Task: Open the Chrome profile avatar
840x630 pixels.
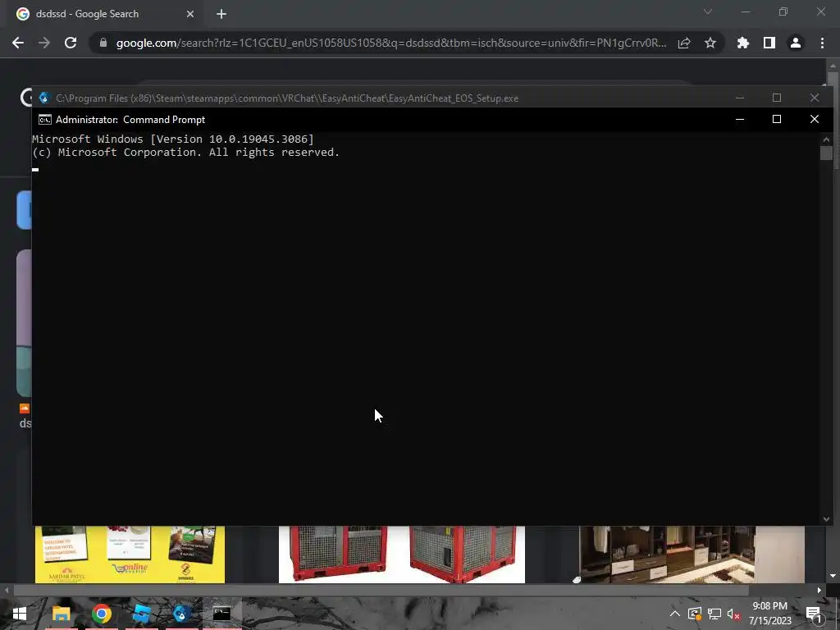Action: pyautogui.click(x=796, y=43)
